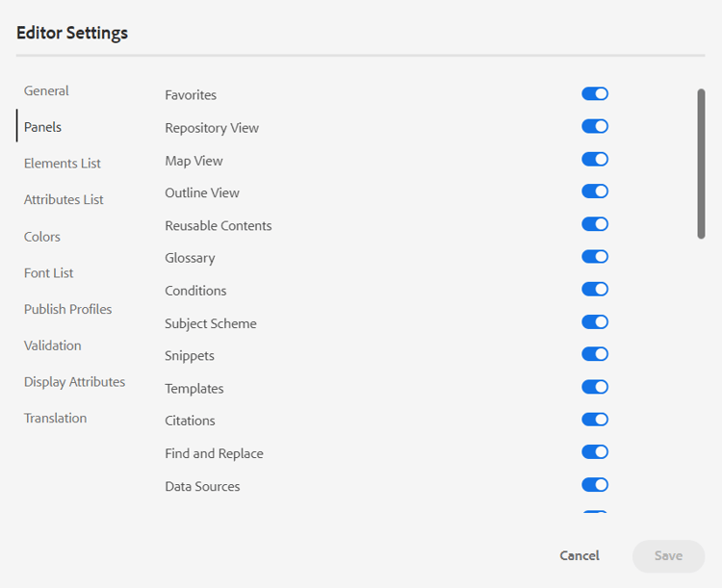Turn off the Data Sources toggle

tap(595, 485)
